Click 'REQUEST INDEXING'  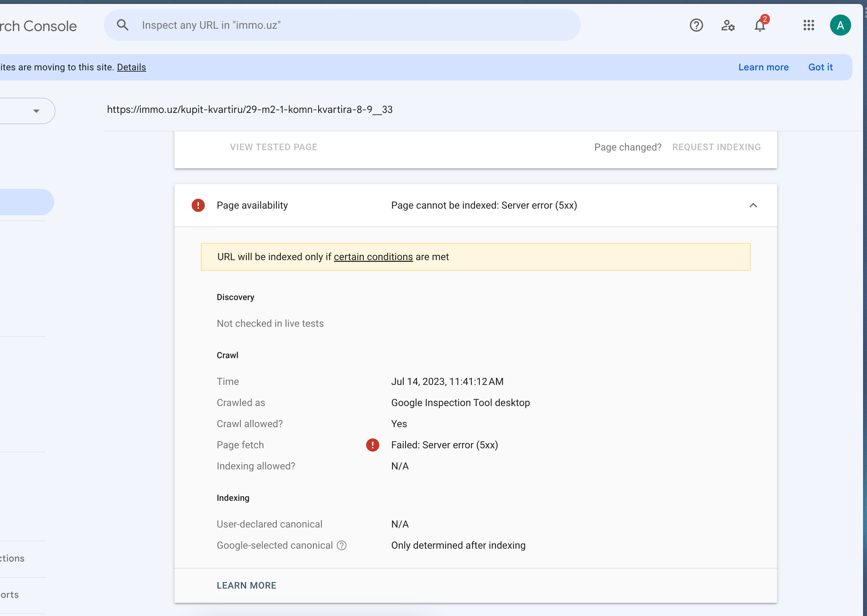[716, 147]
